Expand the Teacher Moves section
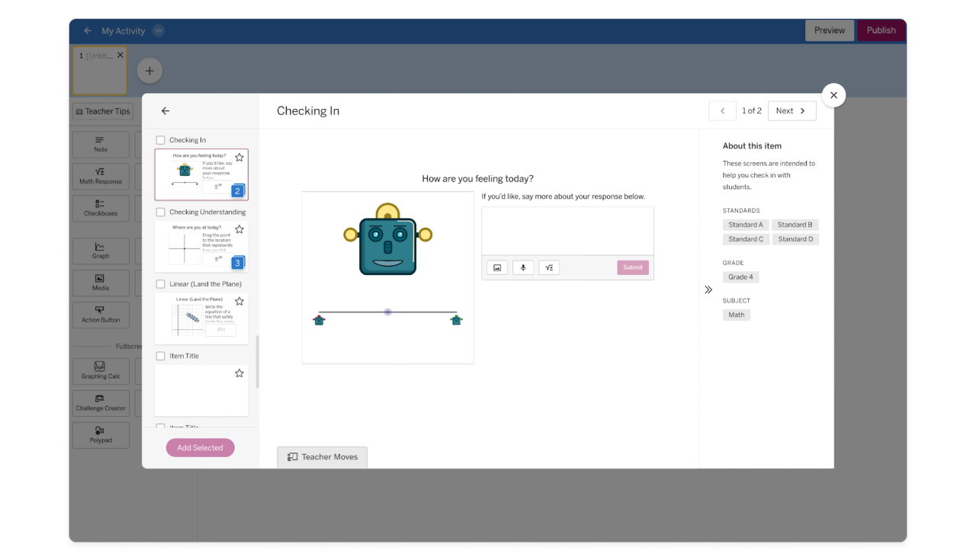Screen dimensions: 976x560 click(322, 456)
